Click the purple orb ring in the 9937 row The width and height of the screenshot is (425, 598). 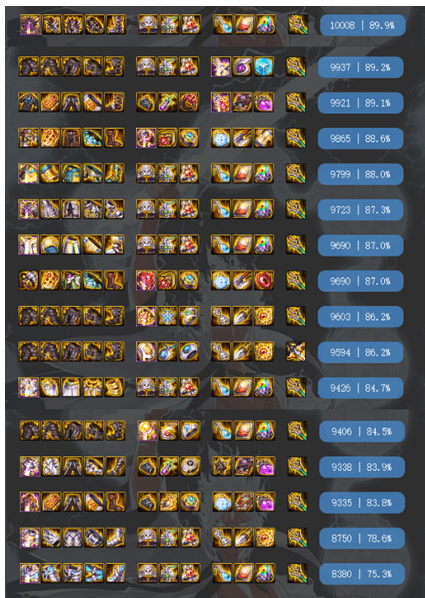point(243,67)
